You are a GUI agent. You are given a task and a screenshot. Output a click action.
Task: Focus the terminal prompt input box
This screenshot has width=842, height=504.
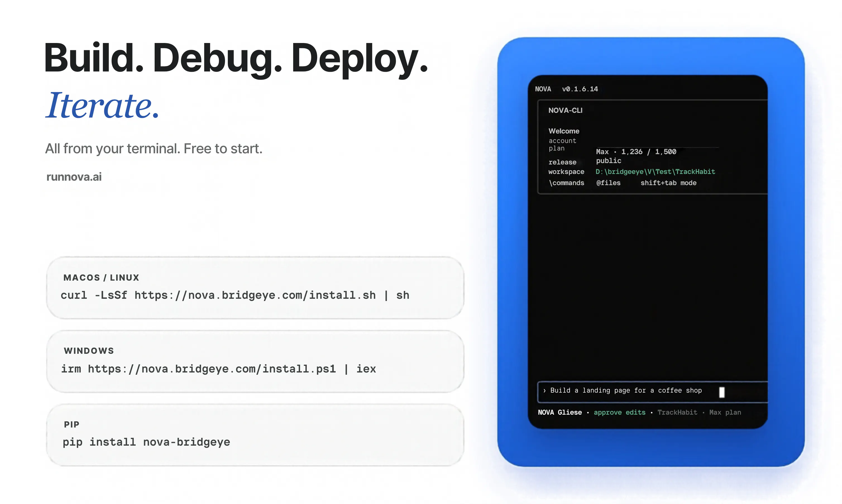point(652,392)
